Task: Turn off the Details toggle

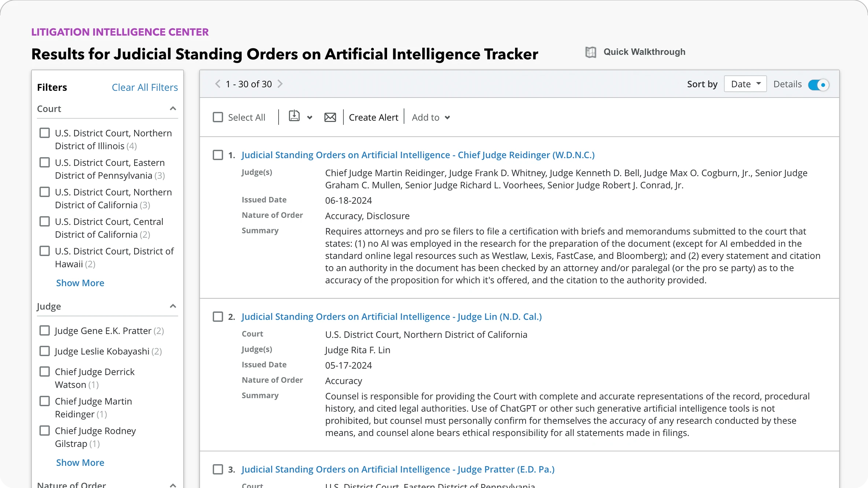Action: [x=818, y=85]
